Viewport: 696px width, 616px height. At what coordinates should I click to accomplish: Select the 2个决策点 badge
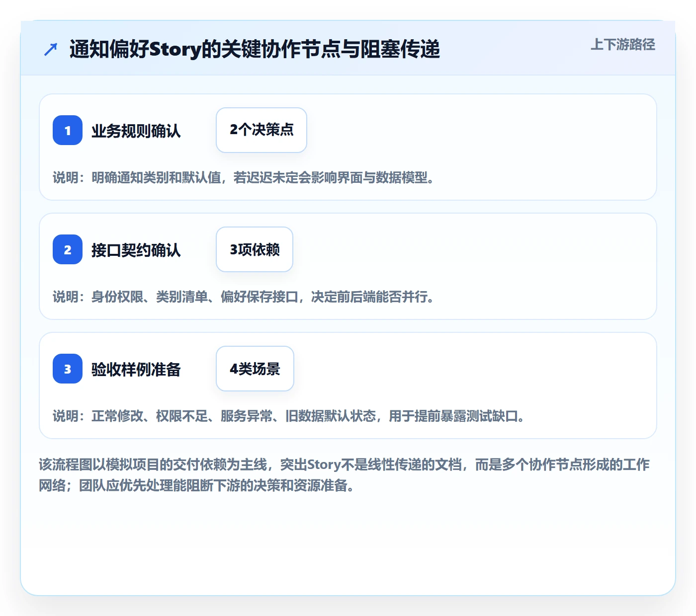[x=261, y=130]
